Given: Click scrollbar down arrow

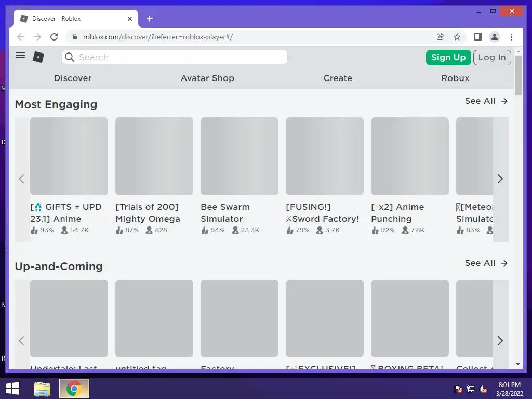Looking at the screenshot, I should tap(518, 364).
